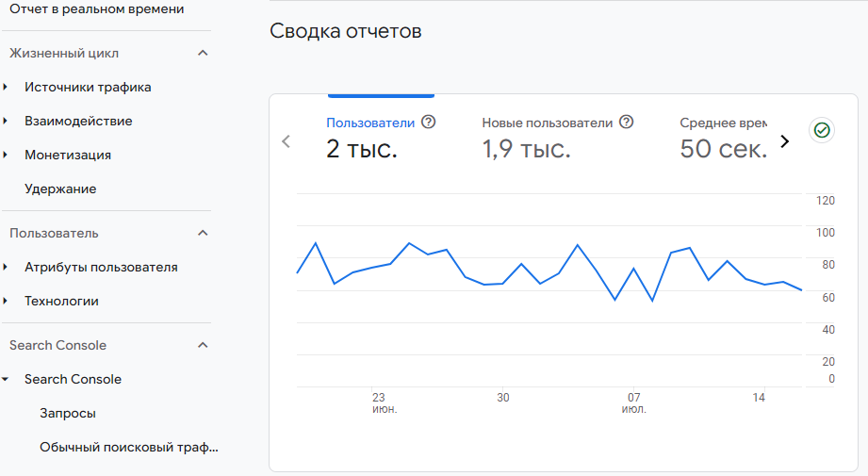
Task: Open Обычный поисковый трафик report
Action: click(x=128, y=448)
